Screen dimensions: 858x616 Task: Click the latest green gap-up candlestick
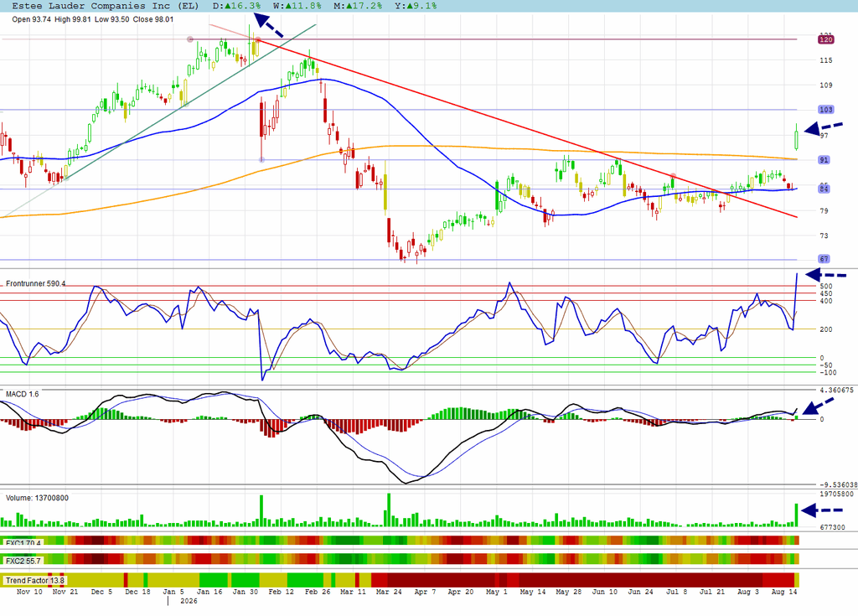(x=796, y=137)
